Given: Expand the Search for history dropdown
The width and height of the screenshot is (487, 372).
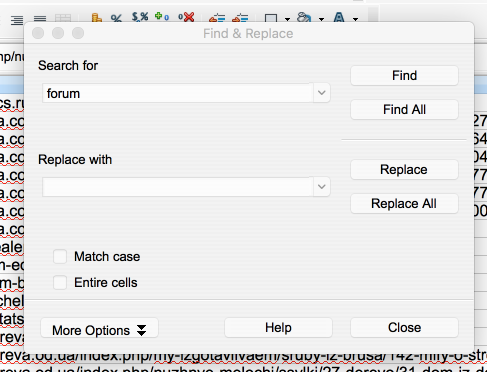Looking at the screenshot, I should click(x=322, y=93).
